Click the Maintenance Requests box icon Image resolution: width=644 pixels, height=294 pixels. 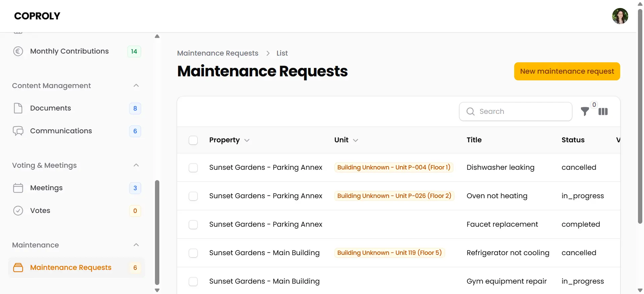pos(18,268)
